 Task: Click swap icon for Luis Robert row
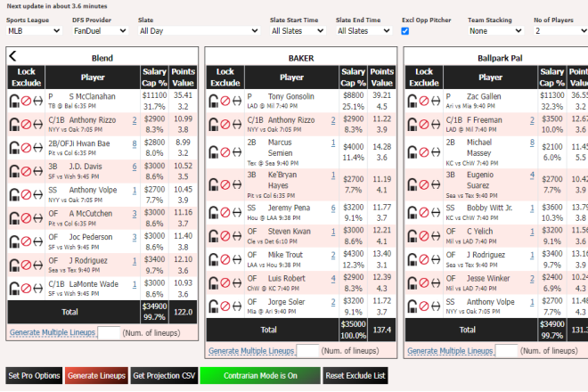tap(237, 282)
